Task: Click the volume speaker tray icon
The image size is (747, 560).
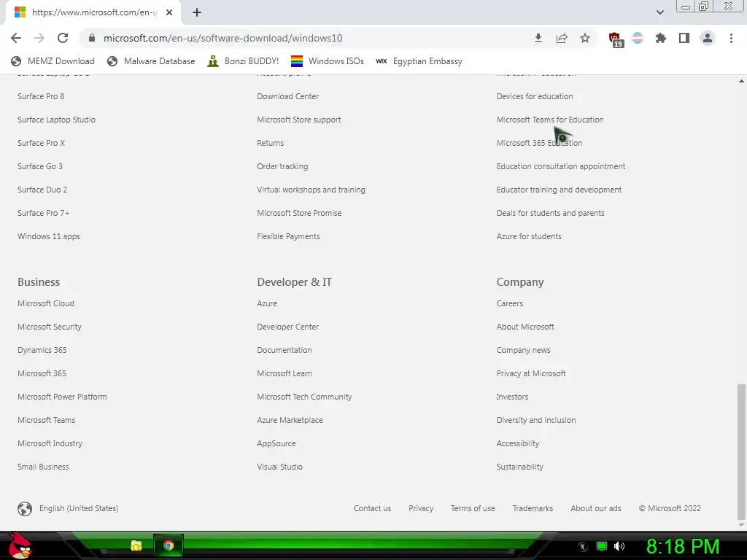Action: [x=619, y=546]
